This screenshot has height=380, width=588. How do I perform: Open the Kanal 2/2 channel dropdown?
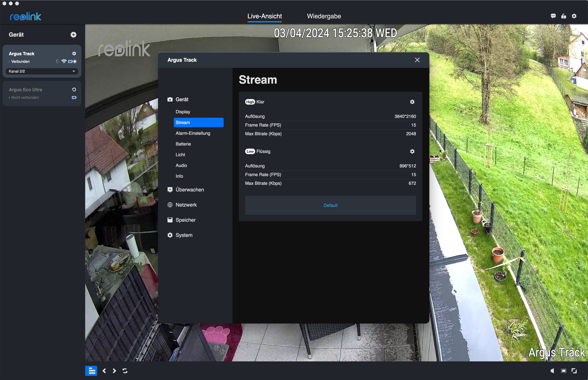pyautogui.click(x=42, y=71)
